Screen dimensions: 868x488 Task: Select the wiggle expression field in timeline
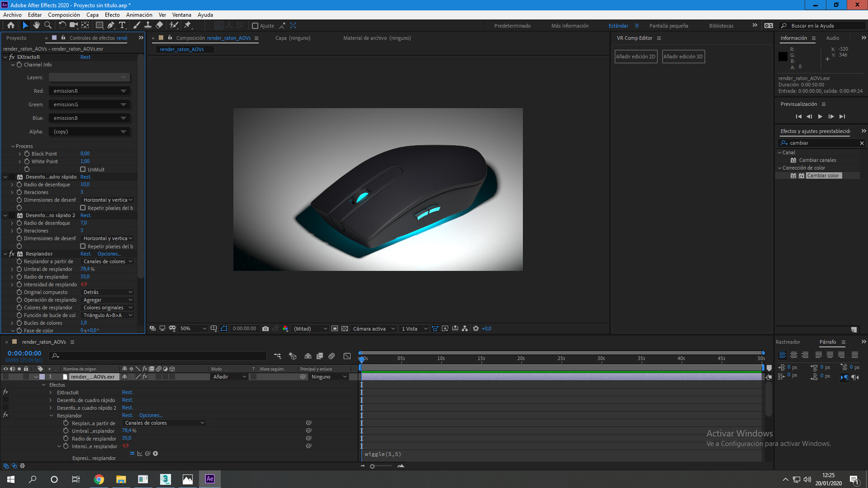383,454
